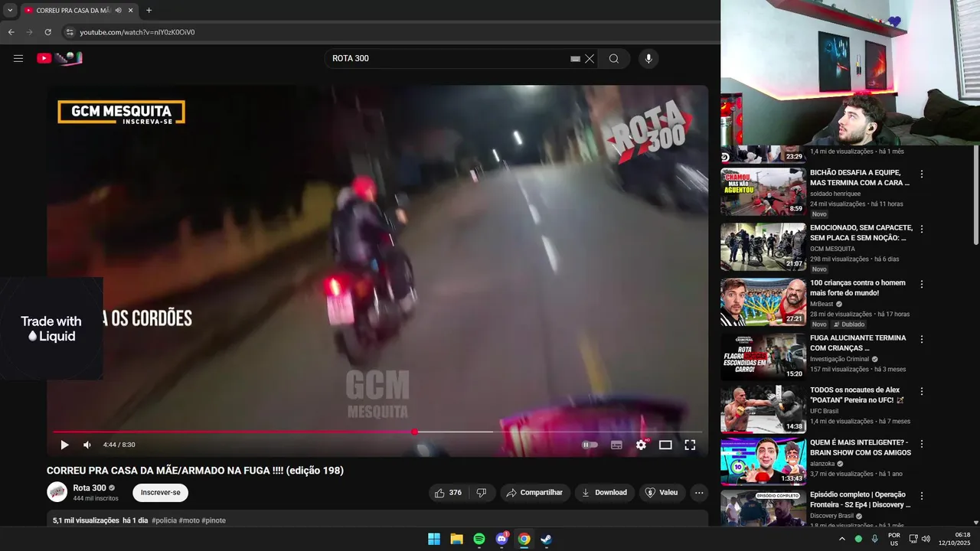View site information icon in address bar

click(x=69, y=32)
